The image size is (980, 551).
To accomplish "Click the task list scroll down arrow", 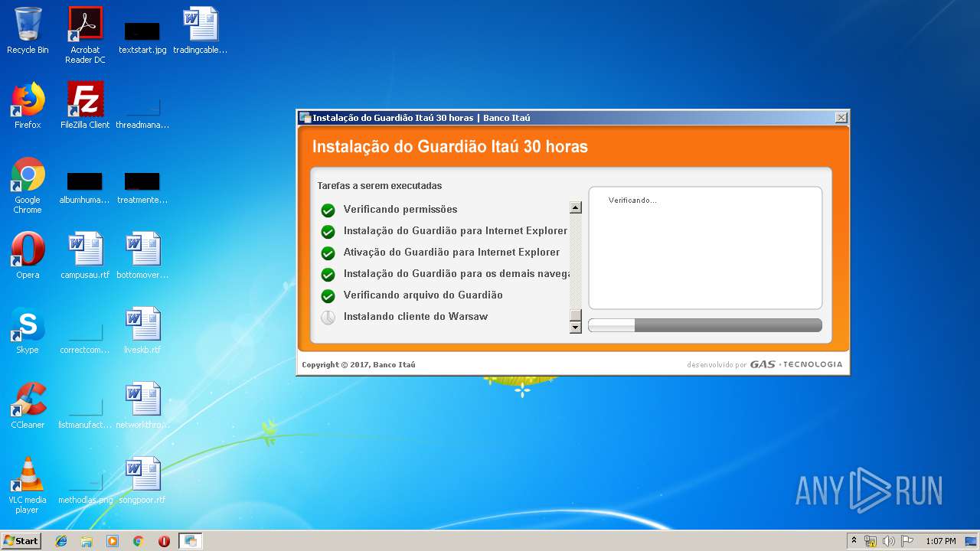I will tap(576, 328).
